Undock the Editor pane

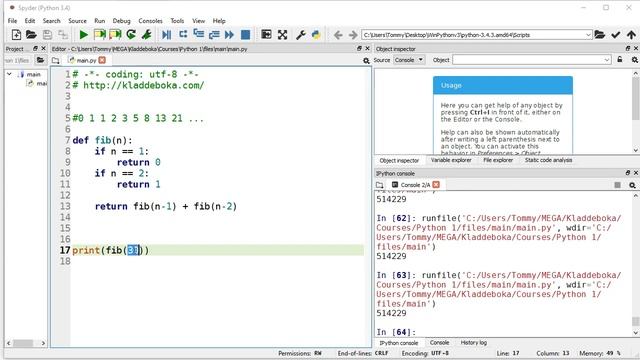pos(359,49)
